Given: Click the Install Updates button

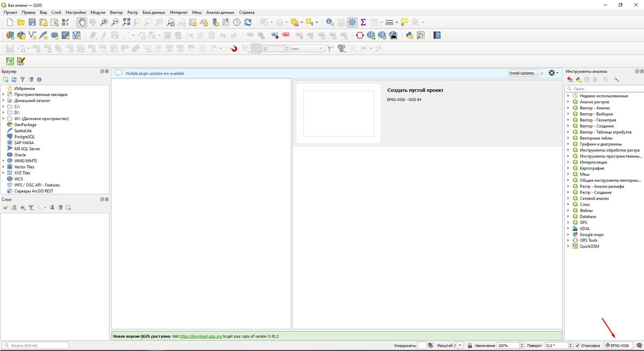Looking at the screenshot, I should (523, 73).
